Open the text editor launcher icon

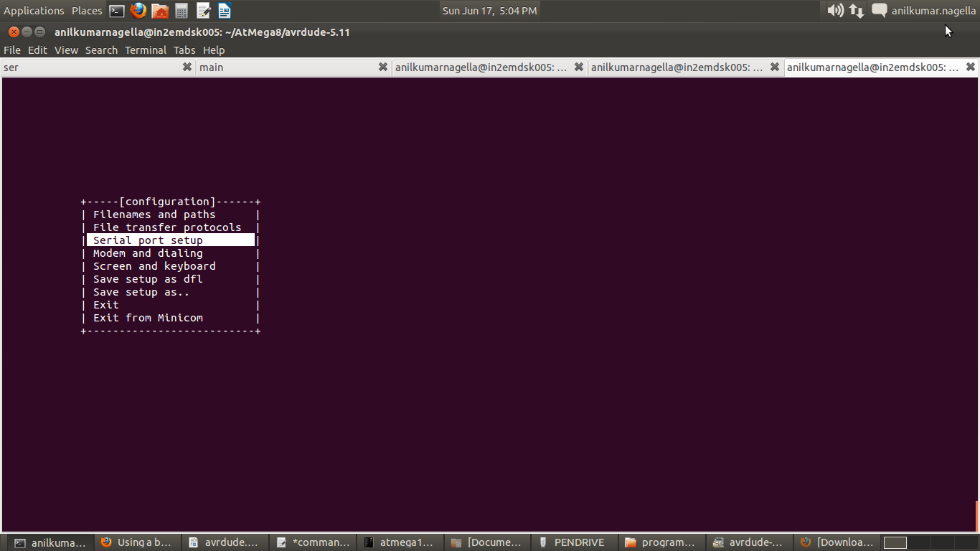tap(204, 11)
